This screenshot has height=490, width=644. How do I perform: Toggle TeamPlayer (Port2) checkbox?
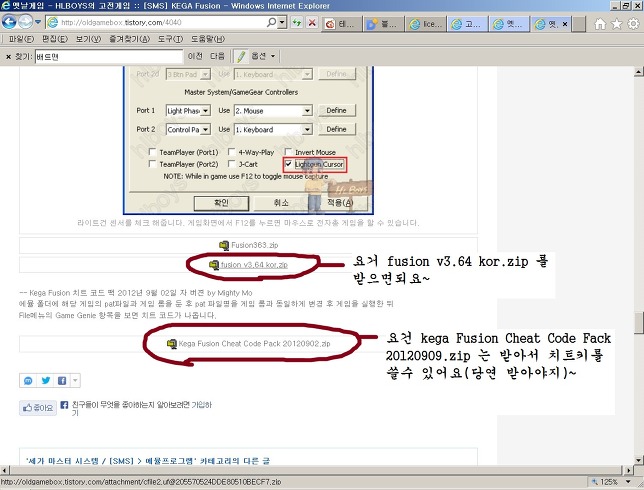pyautogui.click(x=152, y=164)
